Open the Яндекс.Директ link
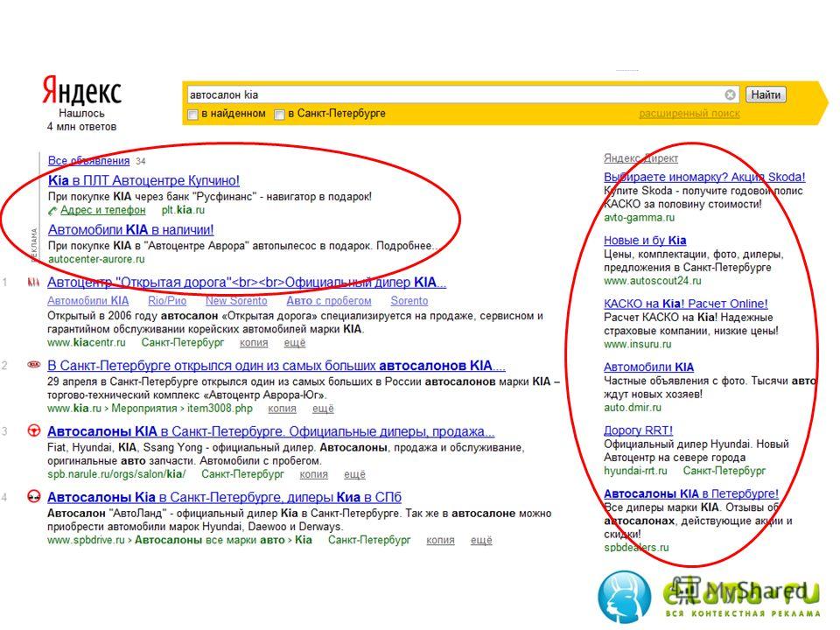Image resolution: width=840 pixels, height=630 pixels. (640, 158)
